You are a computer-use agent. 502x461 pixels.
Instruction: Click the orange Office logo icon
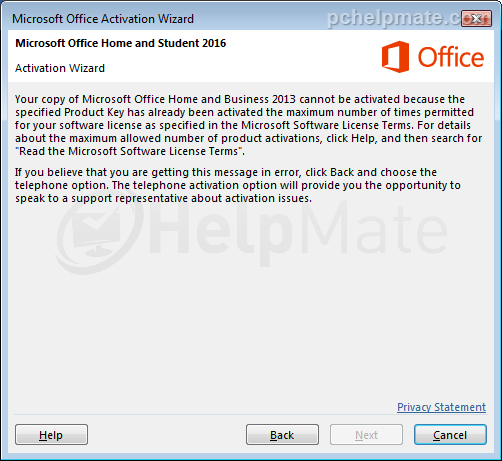[395, 57]
